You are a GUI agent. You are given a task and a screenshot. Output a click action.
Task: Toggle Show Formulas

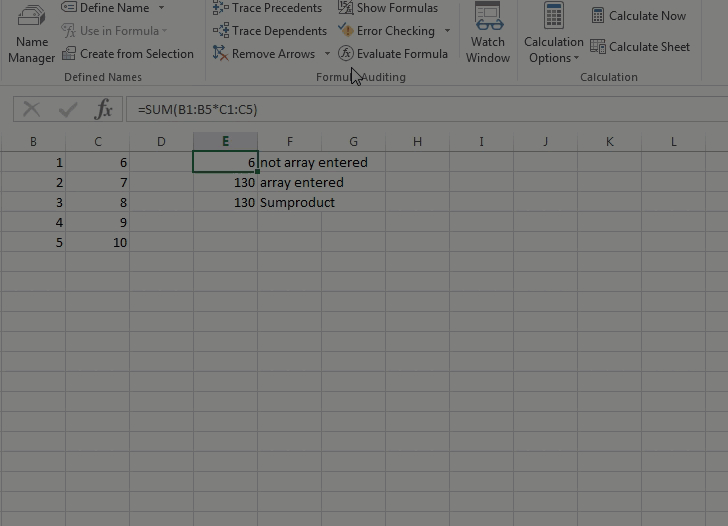(388, 7)
